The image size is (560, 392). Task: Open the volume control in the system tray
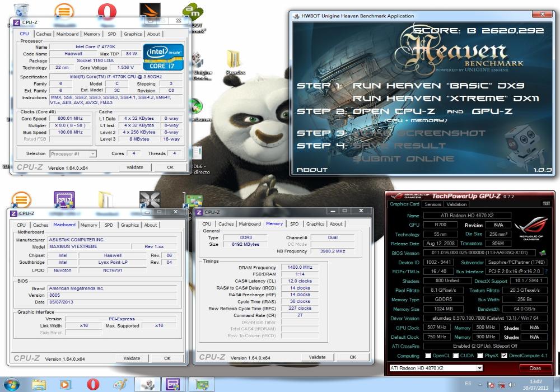pos(512,385)
